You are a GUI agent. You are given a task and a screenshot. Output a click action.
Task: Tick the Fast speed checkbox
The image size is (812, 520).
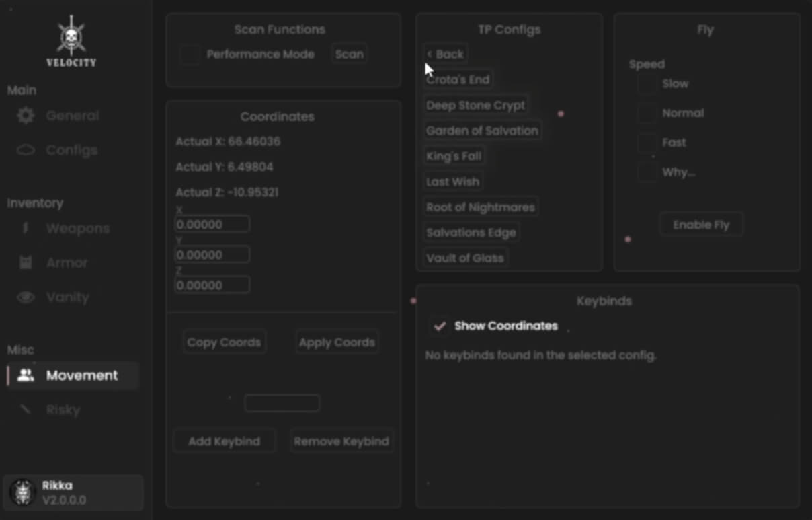pyautogui.click(x=647, y=143)
